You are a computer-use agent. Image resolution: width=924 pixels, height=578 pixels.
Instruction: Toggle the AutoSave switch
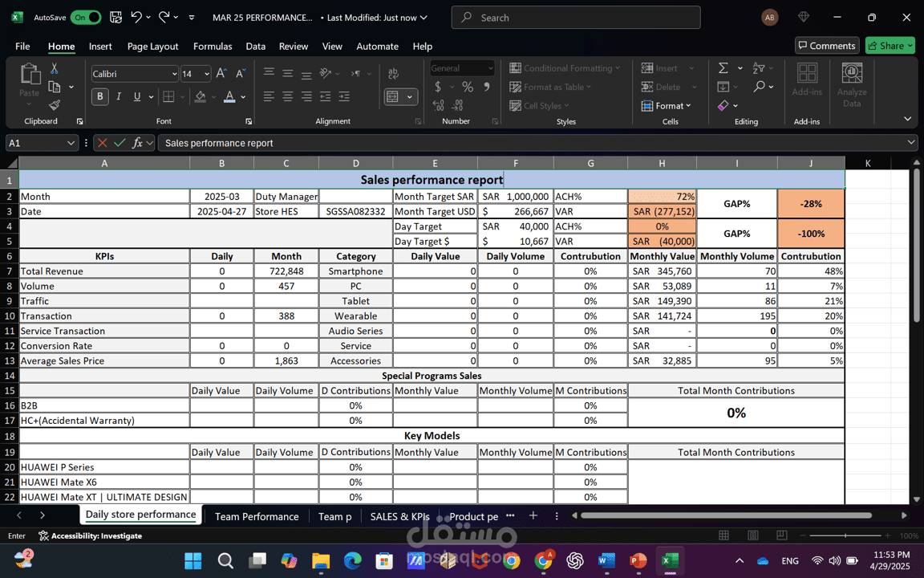click(x=86, y=18)
